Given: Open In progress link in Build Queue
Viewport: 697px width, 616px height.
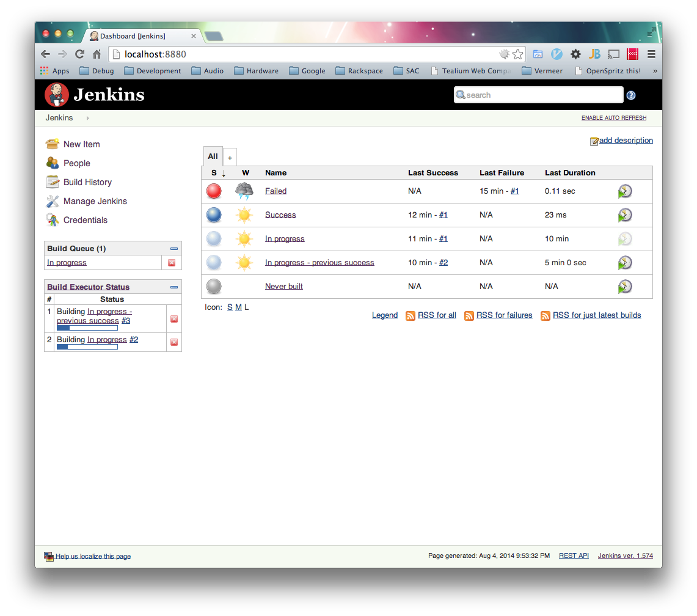Looking at the screenshot, I should 67,262.
